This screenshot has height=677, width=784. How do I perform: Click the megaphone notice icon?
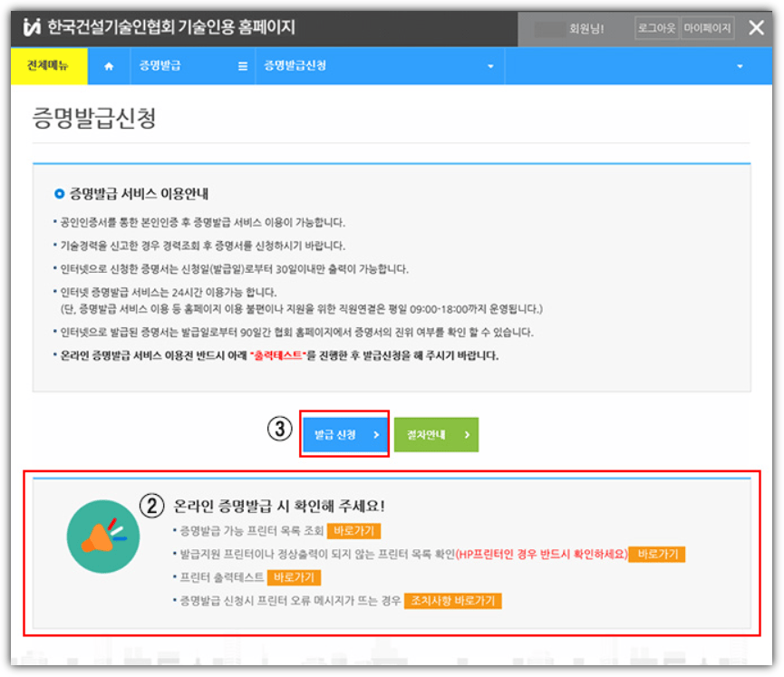click(103, 537)
